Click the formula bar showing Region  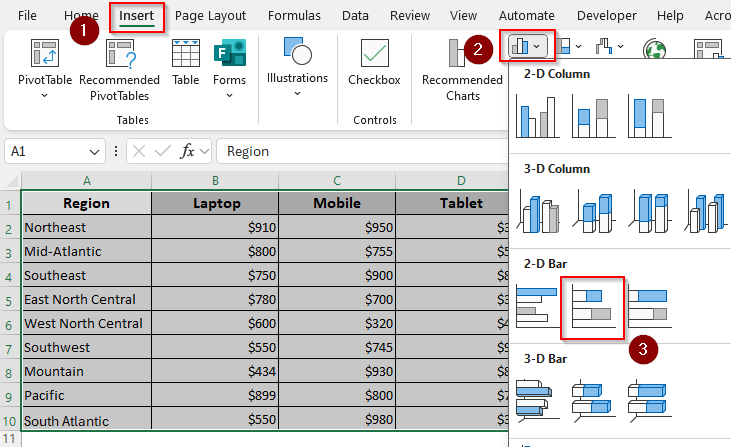(362, 151)
